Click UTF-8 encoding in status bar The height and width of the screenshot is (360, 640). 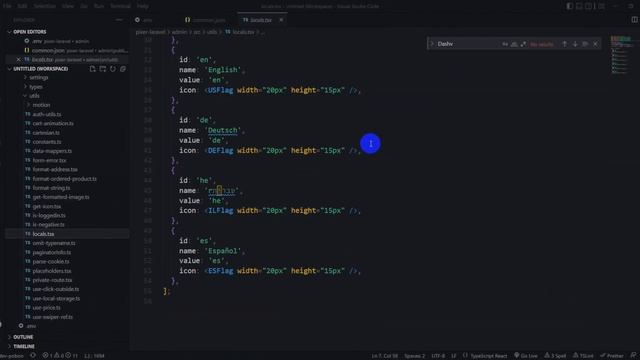pyautogui.click(x=438, y=356)
